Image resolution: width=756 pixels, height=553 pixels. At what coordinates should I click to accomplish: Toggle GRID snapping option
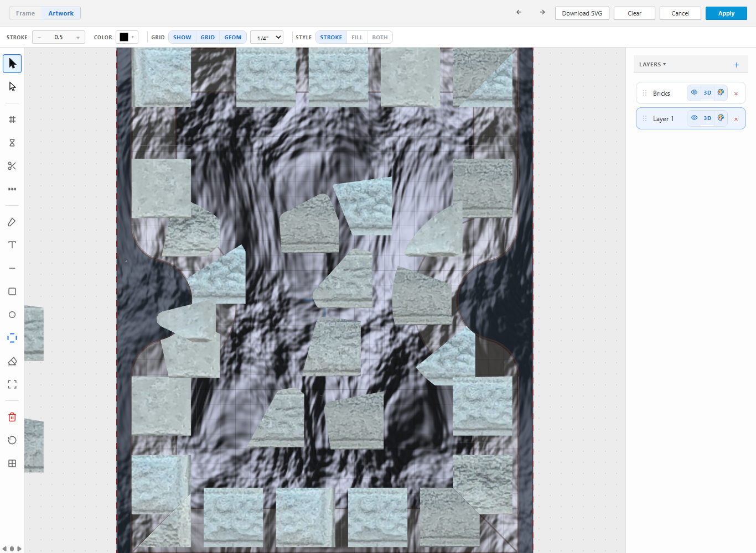click(208, 37)
